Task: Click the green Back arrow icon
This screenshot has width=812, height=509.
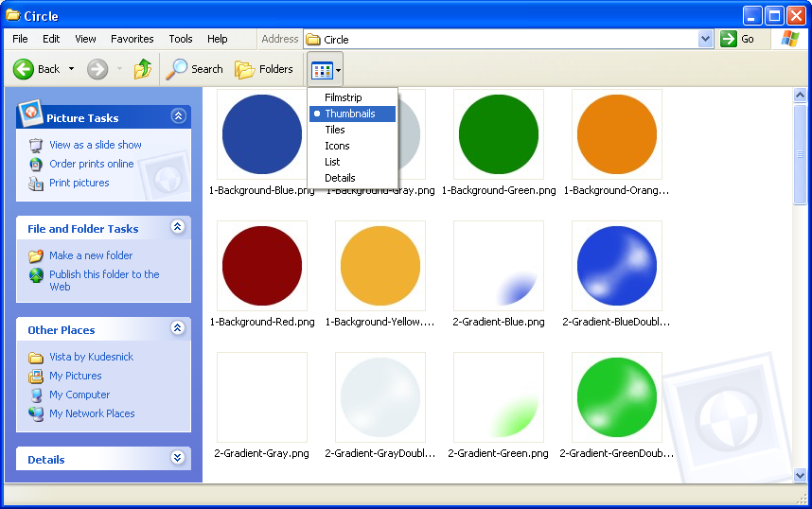Action: coord(24,69)
